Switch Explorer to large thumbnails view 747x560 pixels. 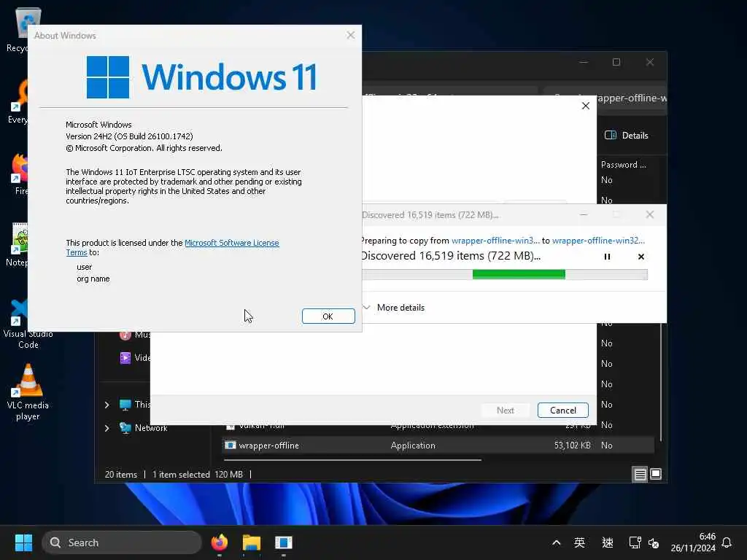pyautogui.click(x=656, y=474)
